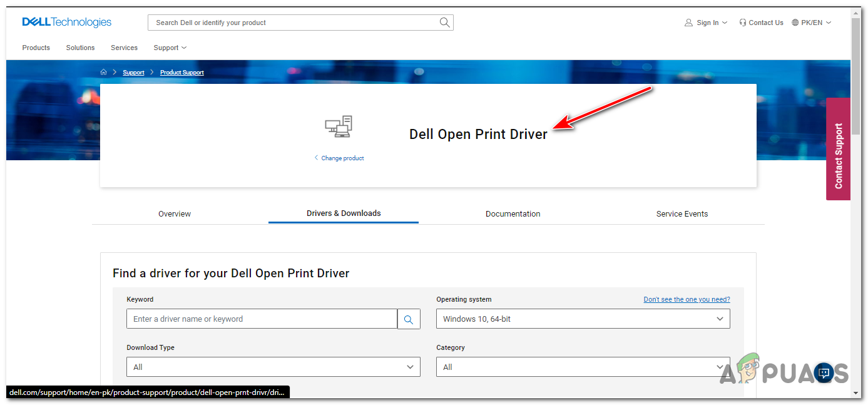This screenshot has width=868, height=405.
Task: Click the search magnifier icon
Action: coord(444,22)
